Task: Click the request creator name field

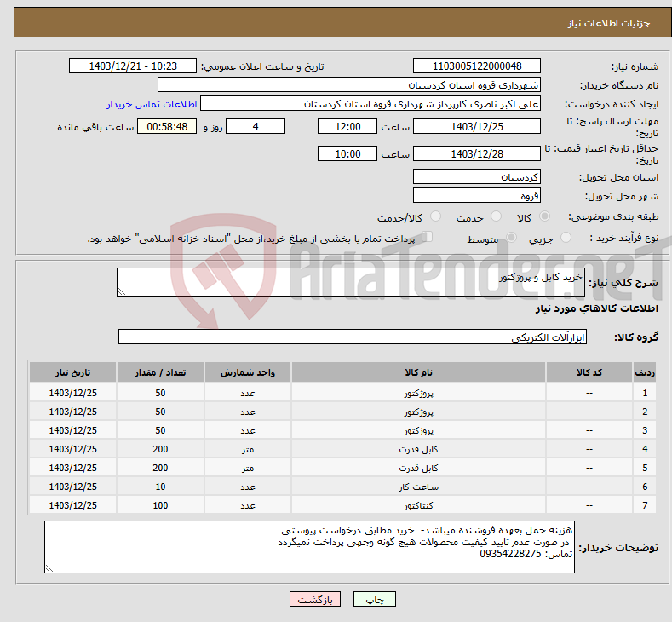Action: (x=370, y=104)
